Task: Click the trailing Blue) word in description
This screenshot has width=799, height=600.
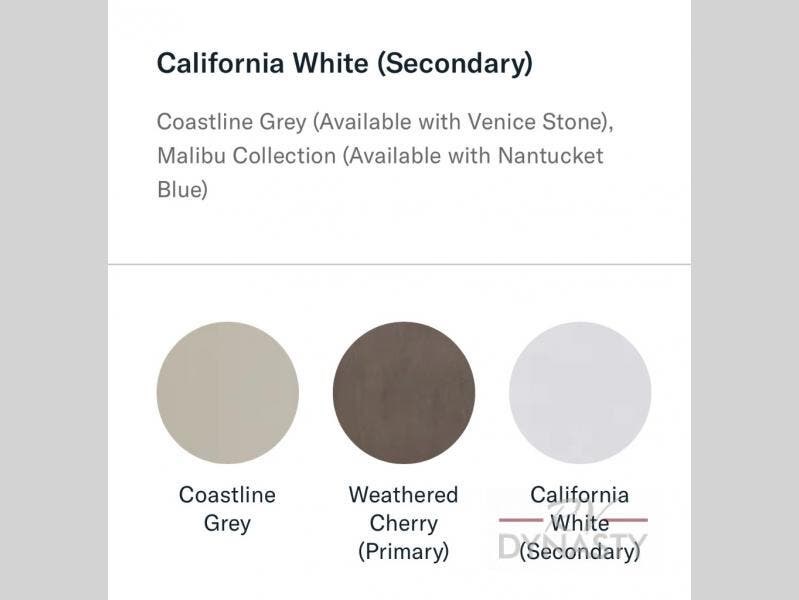Action: pos(182,190)
